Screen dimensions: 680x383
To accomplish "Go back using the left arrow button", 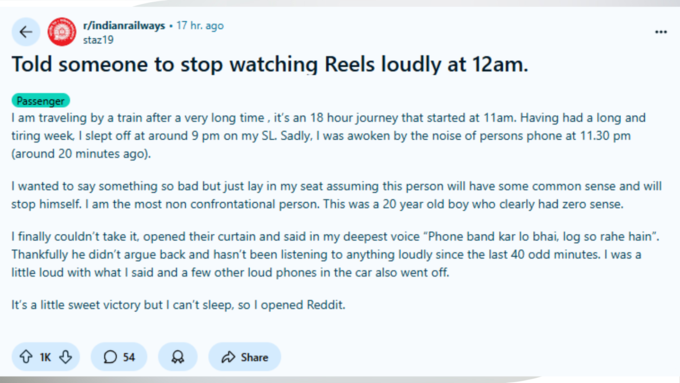I will (26, 32).
